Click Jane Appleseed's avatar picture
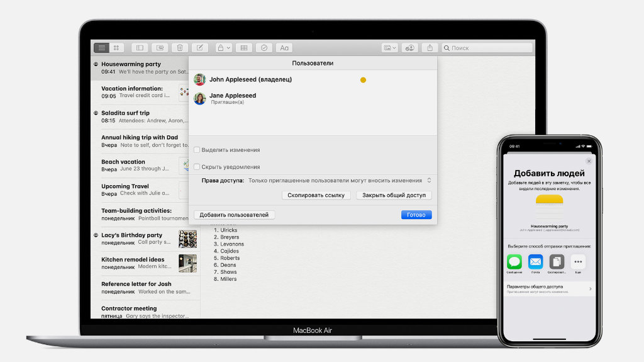The width and height of the screenshot is (644, 362). (199, 98)
